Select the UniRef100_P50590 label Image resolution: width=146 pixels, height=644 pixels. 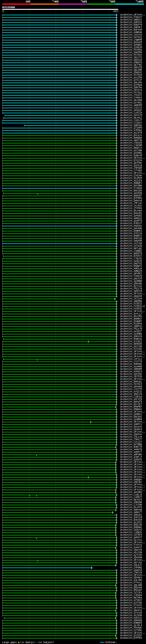[x=131, y=628]
